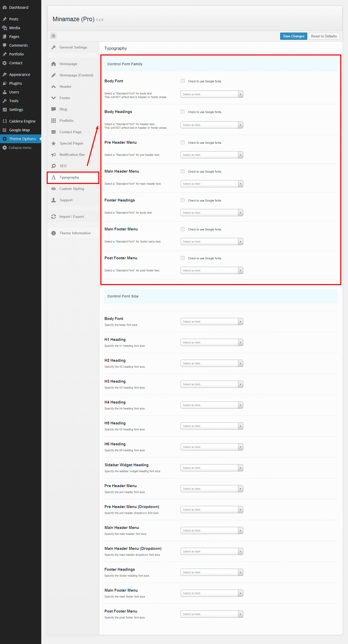
Task: Click the Import / Export refresh icon
Action: point(54,216)
